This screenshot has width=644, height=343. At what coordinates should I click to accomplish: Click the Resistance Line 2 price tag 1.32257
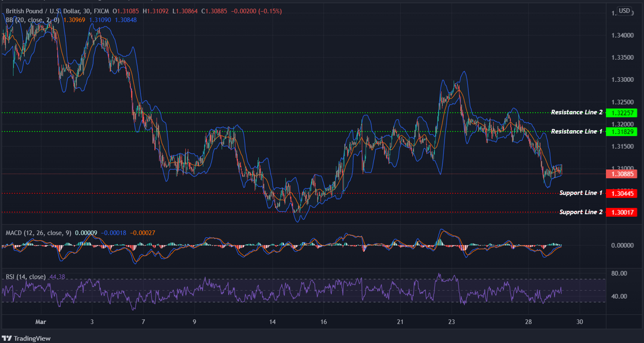click(622, 113)
